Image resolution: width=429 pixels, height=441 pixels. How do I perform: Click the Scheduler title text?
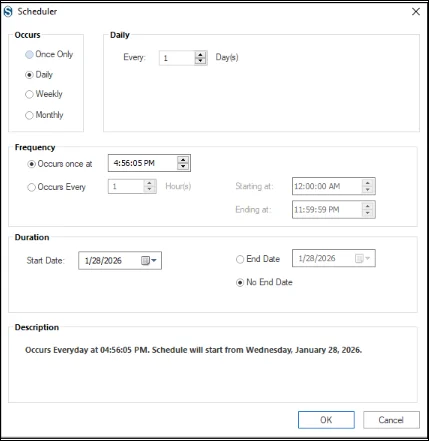[x=37, y=12]
